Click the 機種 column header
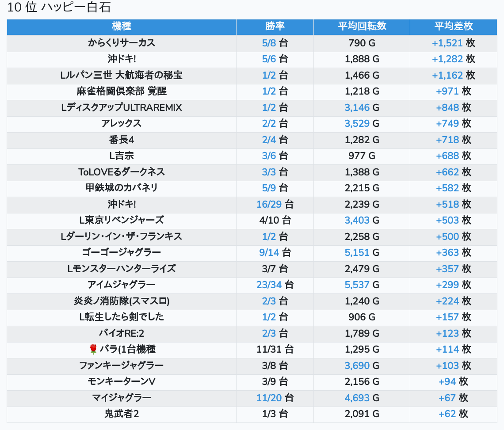Image resolution: width=504 pixels, height=430 pixels. click(x=122, y=27)
